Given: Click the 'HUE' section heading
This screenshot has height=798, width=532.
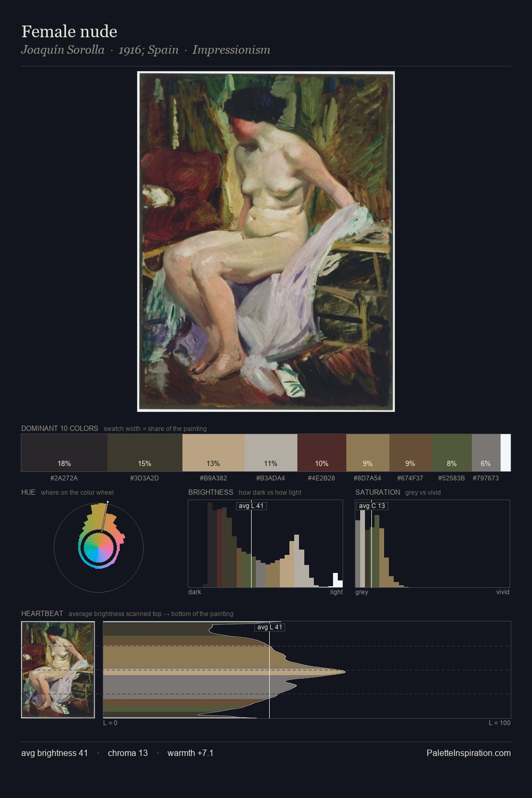Looking at the screenshot, I should [28, 492].
